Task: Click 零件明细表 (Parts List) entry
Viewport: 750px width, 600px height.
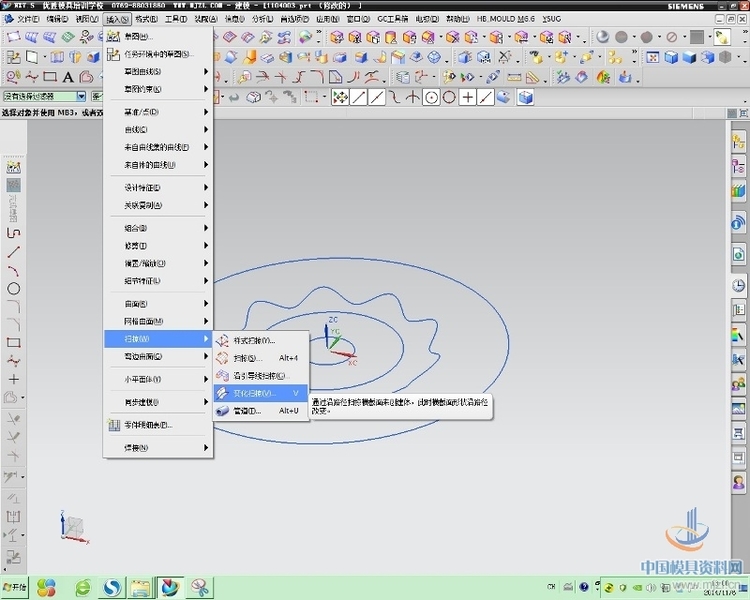Action: coord(158,425)
